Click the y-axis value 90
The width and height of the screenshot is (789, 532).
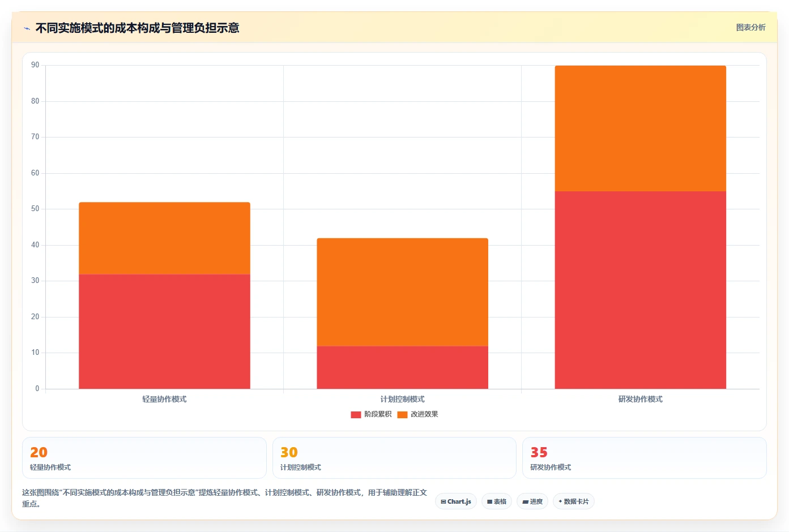[35, 65]
